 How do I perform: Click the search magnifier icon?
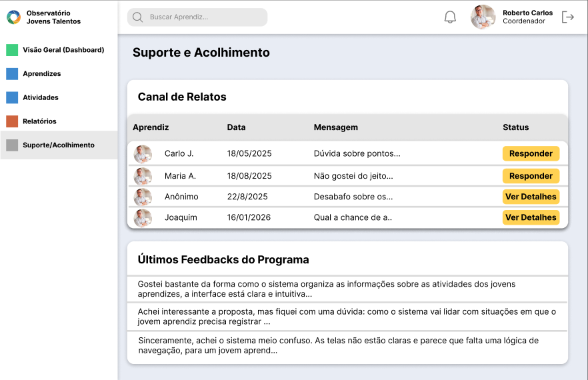point(137,17)
